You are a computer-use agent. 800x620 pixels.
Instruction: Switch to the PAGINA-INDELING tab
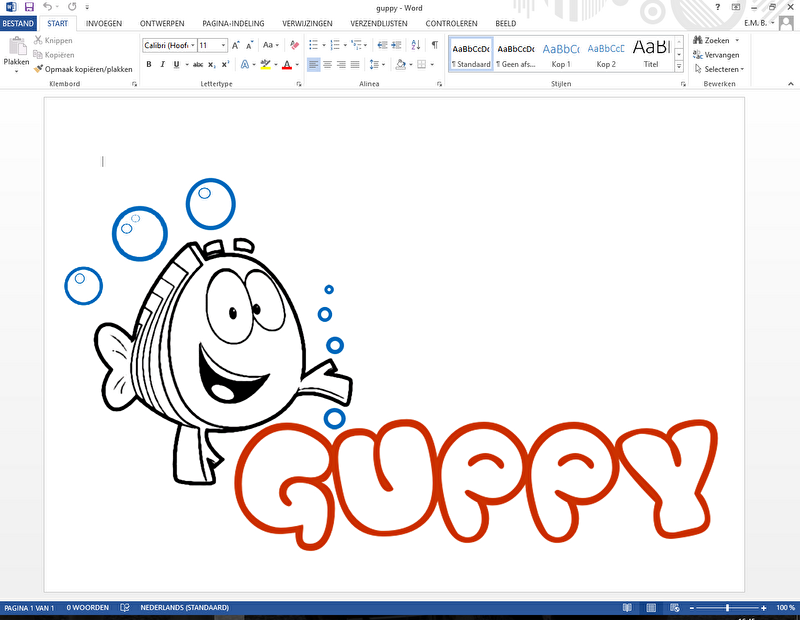[233, 23]
